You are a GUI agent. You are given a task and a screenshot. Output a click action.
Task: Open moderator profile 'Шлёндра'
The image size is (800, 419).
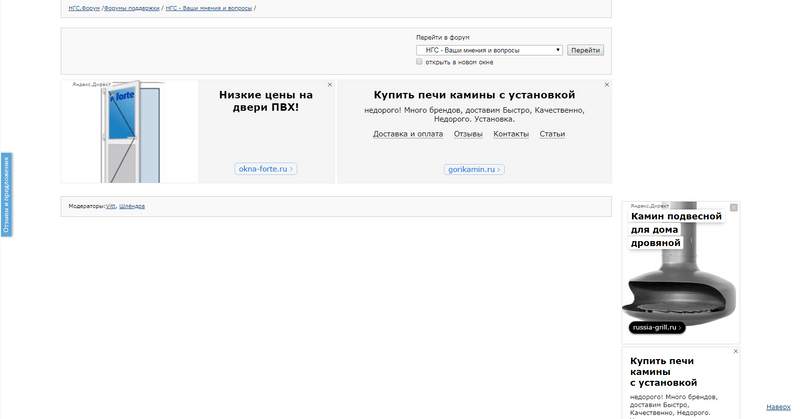[132, 206]
